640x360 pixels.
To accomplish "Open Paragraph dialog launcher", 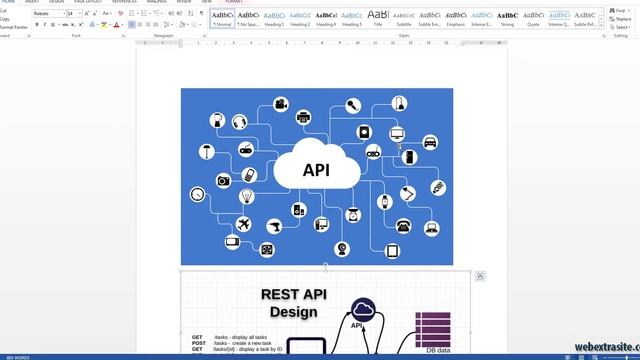I will click(x=204, y=36).
